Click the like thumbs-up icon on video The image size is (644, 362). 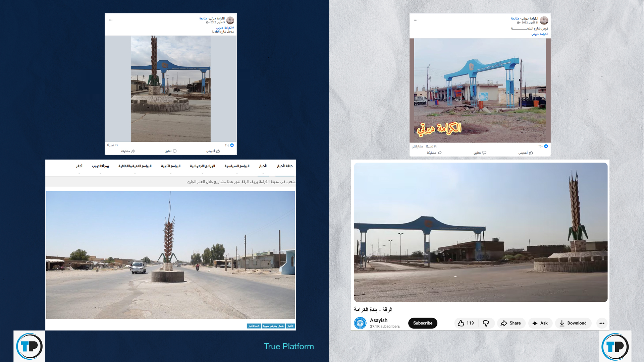(x=461, y=323)
